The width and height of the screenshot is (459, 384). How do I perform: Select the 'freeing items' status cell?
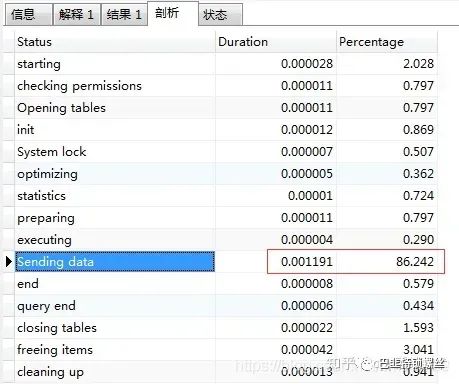[115, 350]
